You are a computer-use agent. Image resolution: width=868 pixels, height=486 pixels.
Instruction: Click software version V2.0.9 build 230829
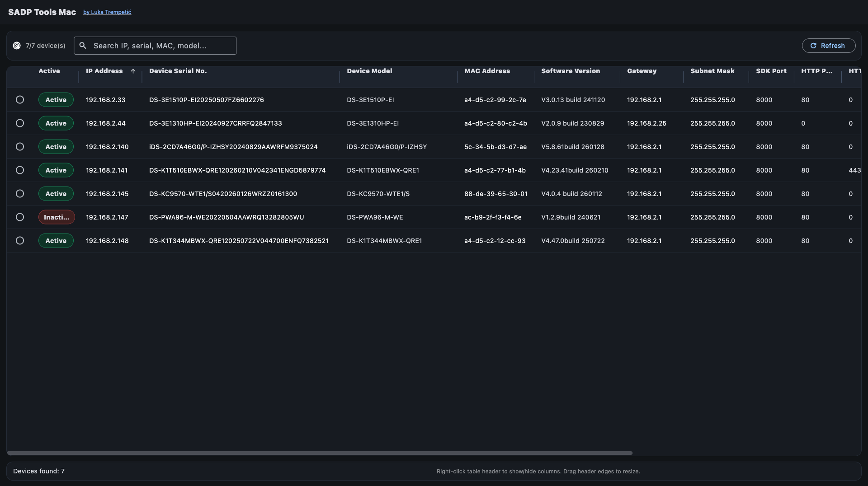pos(573,123)
